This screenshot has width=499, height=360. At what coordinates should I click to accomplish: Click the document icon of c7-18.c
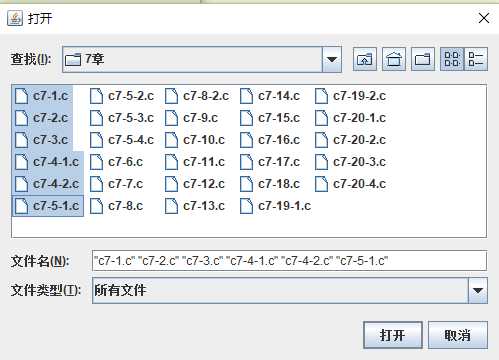[x=247, y=184]
